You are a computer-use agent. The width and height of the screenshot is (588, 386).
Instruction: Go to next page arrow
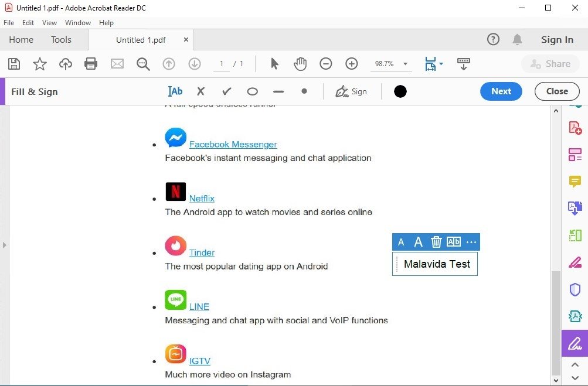coord(194,64)
